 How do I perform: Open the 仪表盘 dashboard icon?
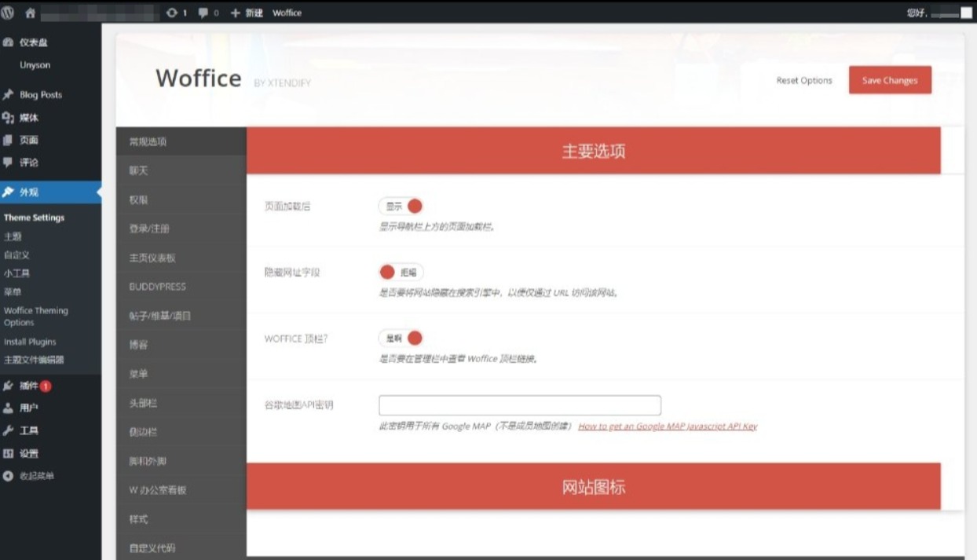pos(8,42)
